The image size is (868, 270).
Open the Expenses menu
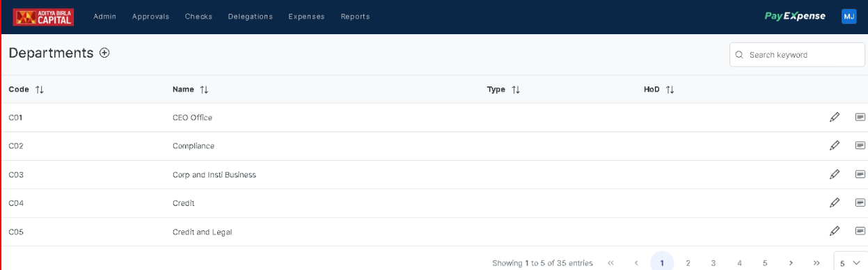click(x=306, y=17)
